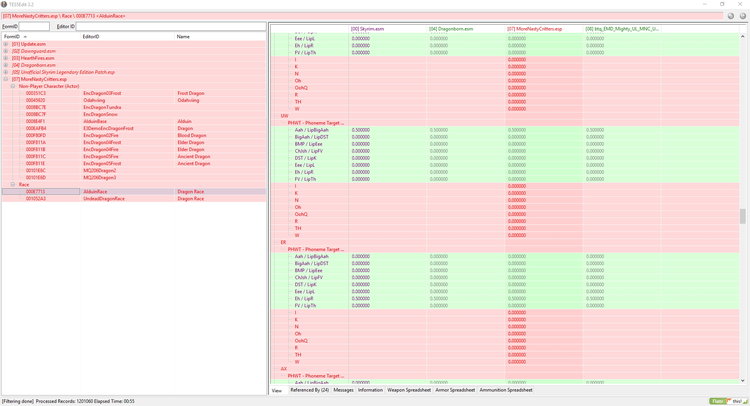
Task: Select the EncDragon05Frost Ancient Dragon record
Action: (134, 164)
